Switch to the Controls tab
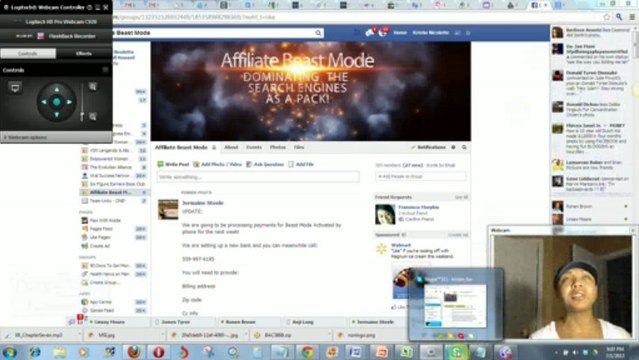The height and width of the screenshot is (360, 639). pos(28,53)
